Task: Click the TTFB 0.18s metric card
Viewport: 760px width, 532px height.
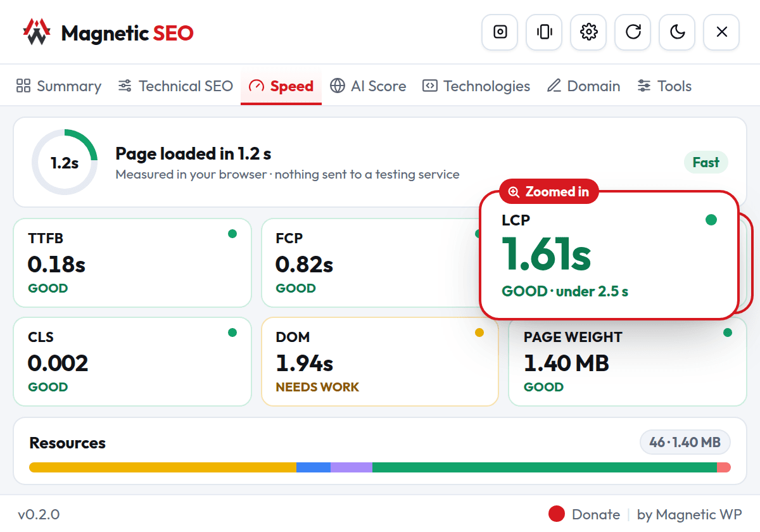Action: click(x=132, y=263)
